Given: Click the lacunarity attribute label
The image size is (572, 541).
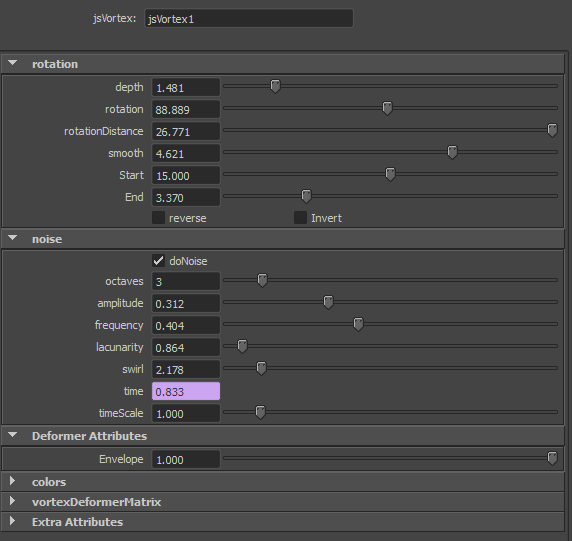Looking at the screenshot, I should 120,347.
